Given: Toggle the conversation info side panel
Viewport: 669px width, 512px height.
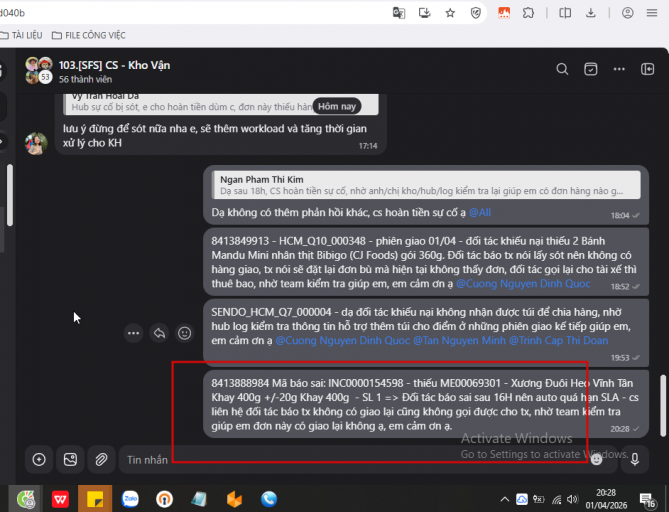Looking at the screenshot, I should pyautogui.click(x=647, y=69).
